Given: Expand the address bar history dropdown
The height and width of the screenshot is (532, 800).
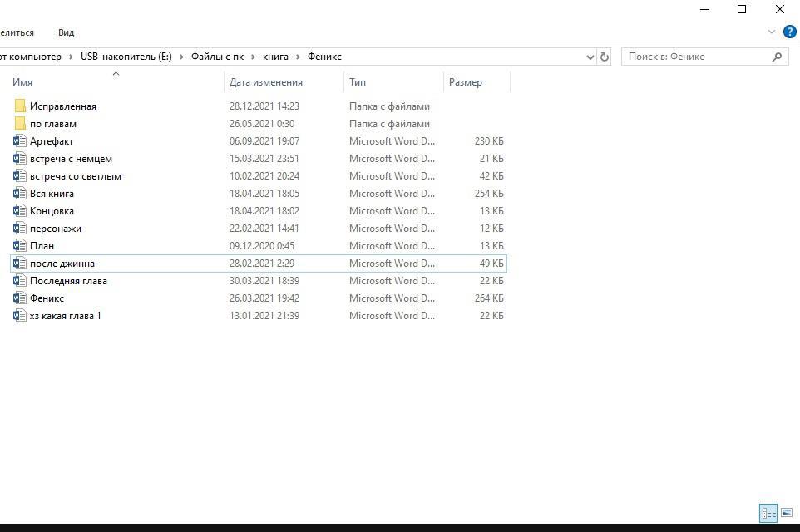Looking at the screenshot, I should 590,57.
